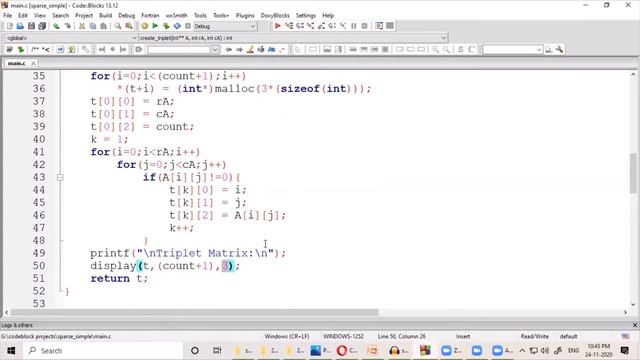Open the File menu
This screenshot has width=640, height=360.
pos(7,16)
